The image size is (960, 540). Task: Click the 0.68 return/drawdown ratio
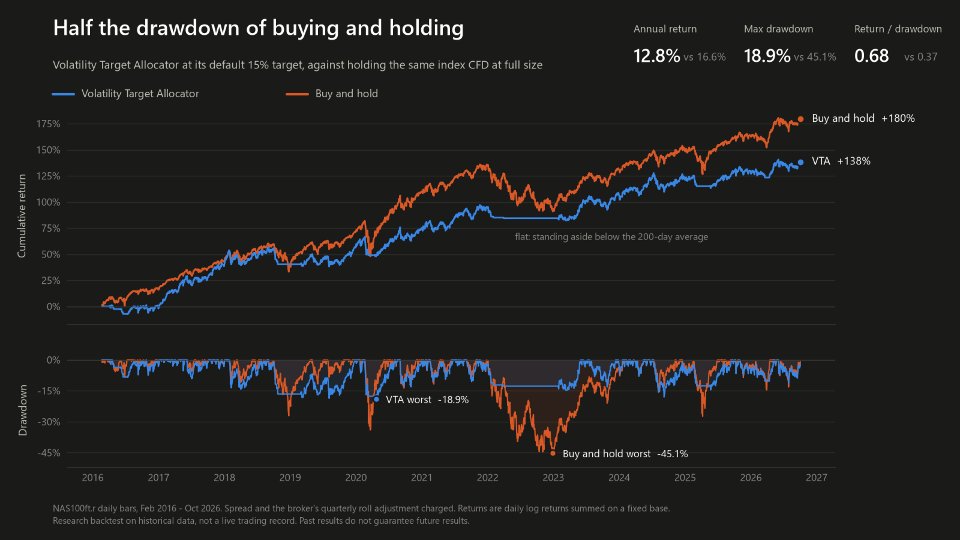pyautogui.click(x=871, y=56)
